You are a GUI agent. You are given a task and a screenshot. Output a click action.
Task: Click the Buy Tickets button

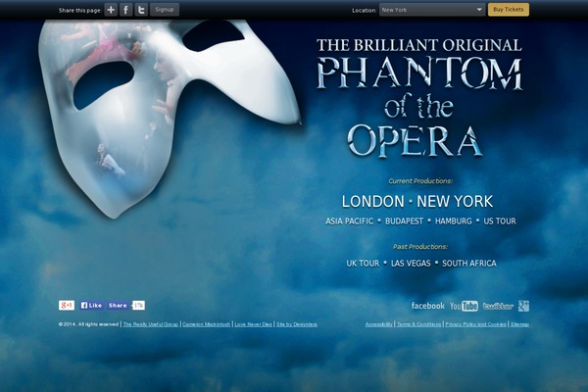click(509, 10)
